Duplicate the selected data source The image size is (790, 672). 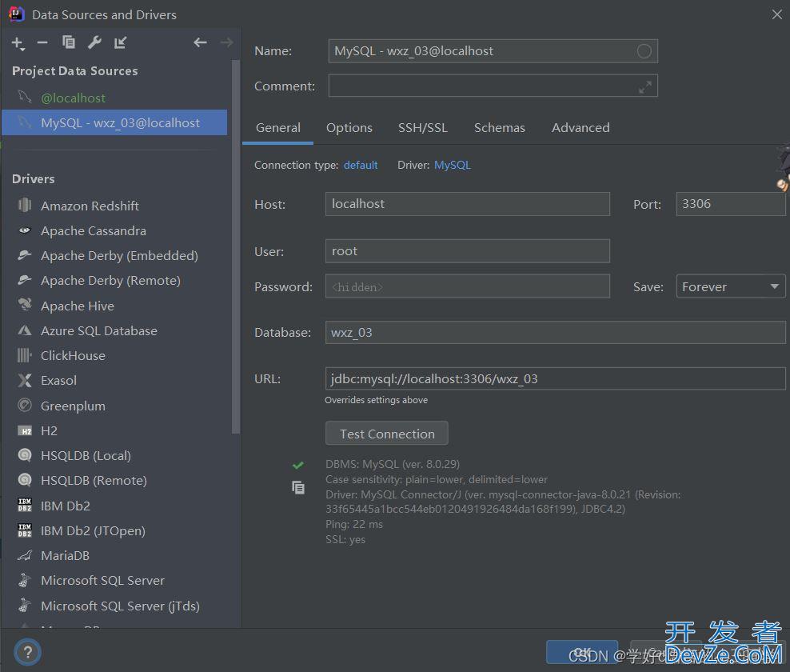pos(69,42)
